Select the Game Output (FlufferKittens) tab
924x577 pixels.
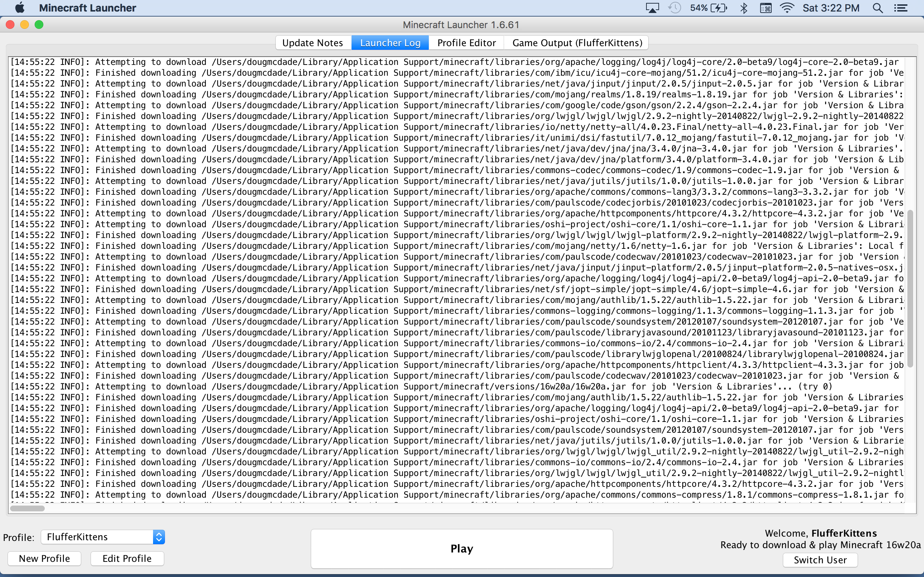coord(577,43)
